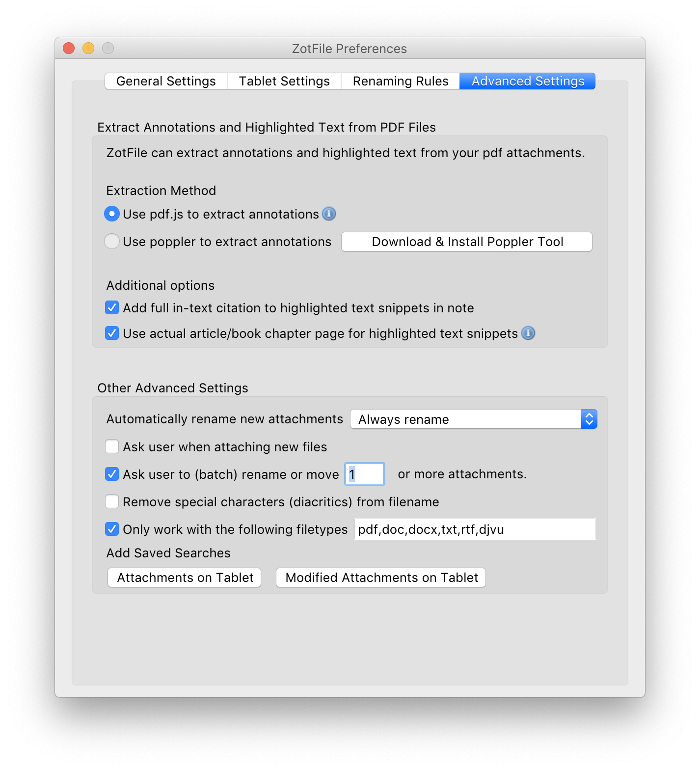Close the ZotFile Preferences window
This screenshot has width=700, height=770.
[x=69, y=48]
